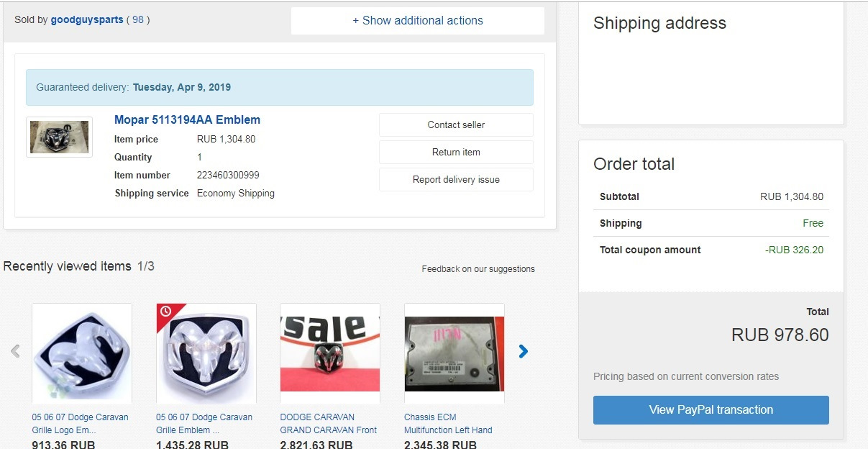The width and height of the screenshot is (868, 449).
Task: Click the next arrow in recently viewed carousel
Action: [x=523, y=351]
